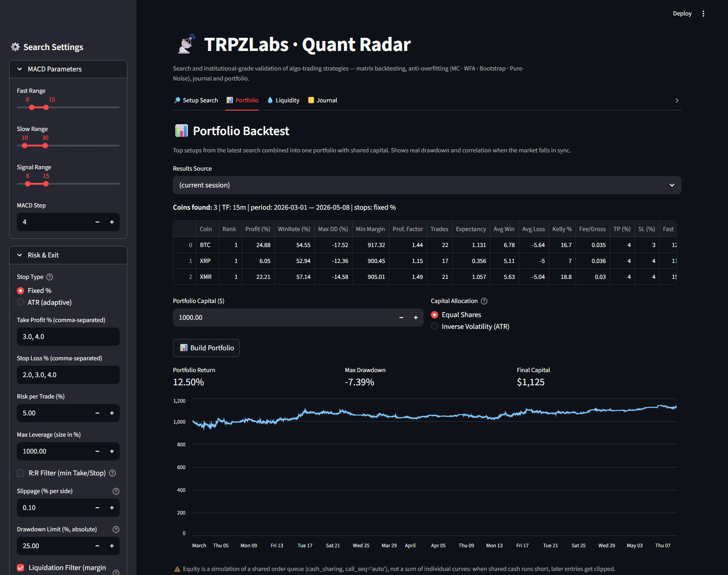Collapse the Risk & Exit section
This screenshot has width=728, height=575.
[x=68, y=255]
